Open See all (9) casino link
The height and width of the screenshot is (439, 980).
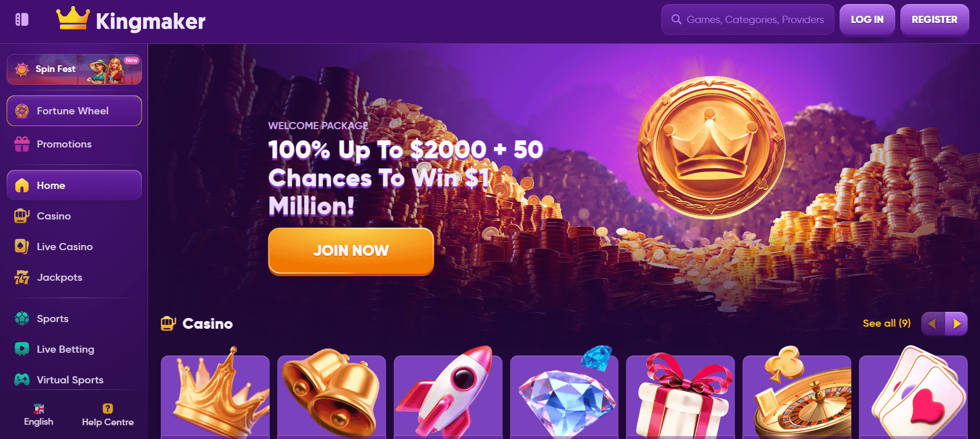click(887, 323)
